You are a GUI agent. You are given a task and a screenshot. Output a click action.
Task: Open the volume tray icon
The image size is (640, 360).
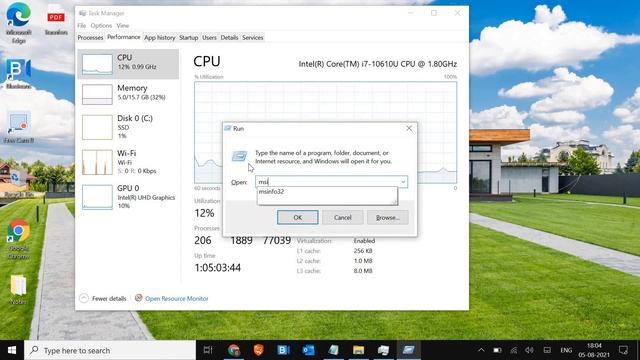click(530, 350)
